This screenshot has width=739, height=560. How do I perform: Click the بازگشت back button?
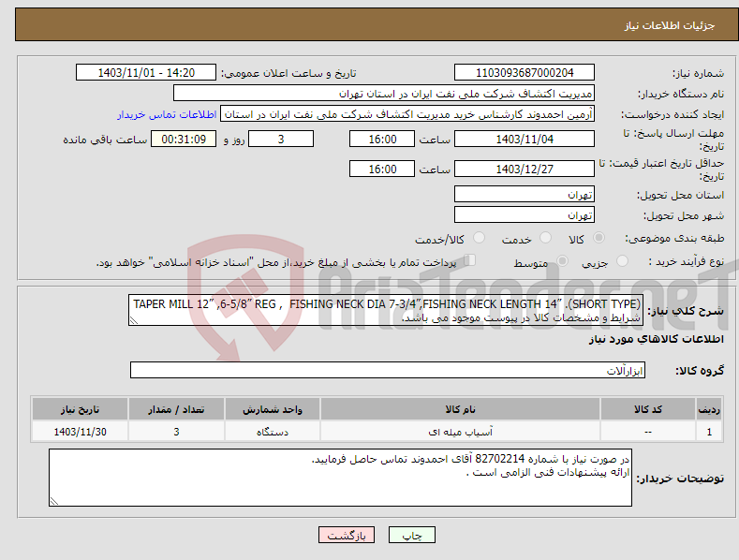click(x=347, y=535)
